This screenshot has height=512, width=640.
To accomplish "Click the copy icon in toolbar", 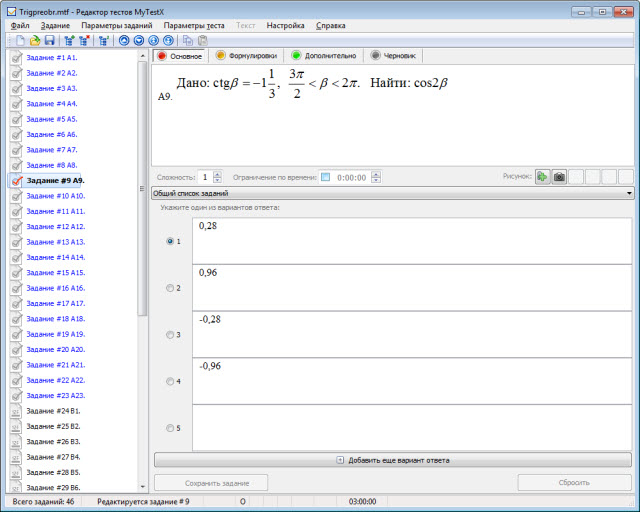I will pyautogui.click(x=187, y=41).
